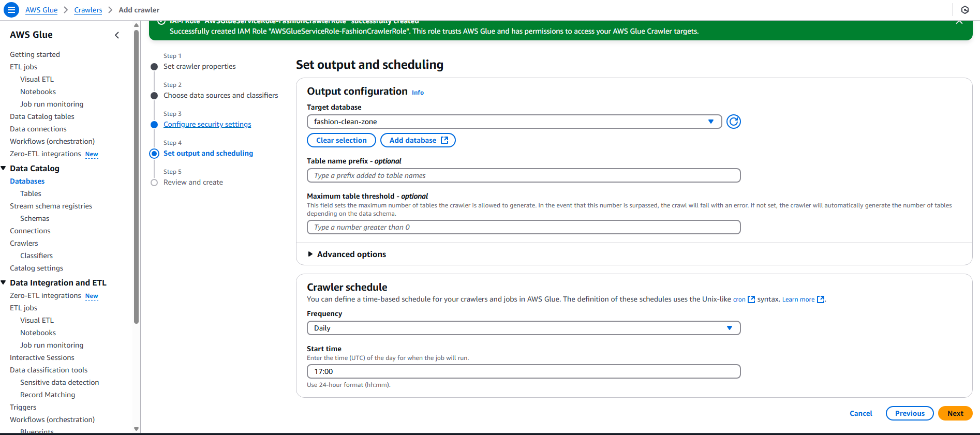Focus the Maximum table threshold field
The image size is (980, 435).
pos(524,227)
